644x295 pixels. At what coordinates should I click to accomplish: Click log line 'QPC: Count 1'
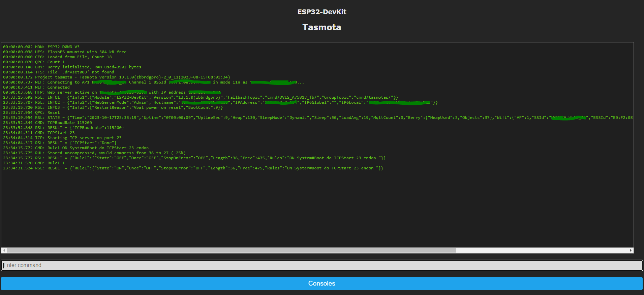(34, 62)
